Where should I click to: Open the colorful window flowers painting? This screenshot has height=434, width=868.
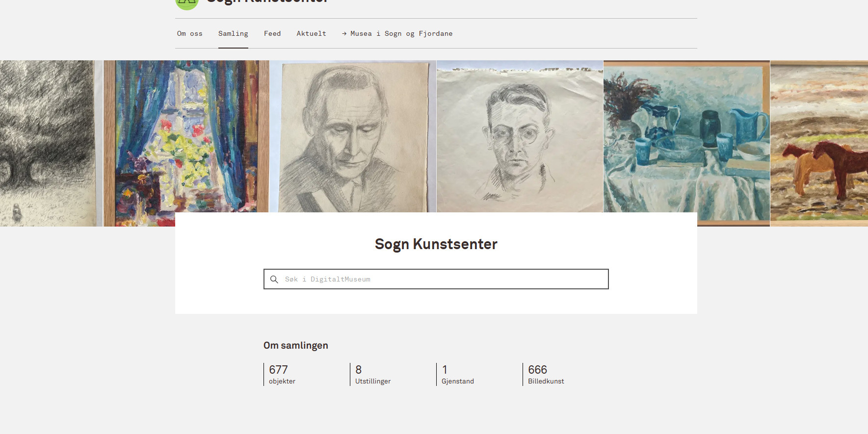[x=186, y=137]
